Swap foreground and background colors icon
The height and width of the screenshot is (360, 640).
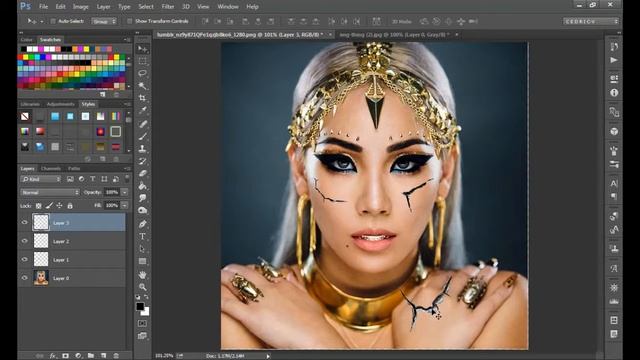[x=146, y=297]
